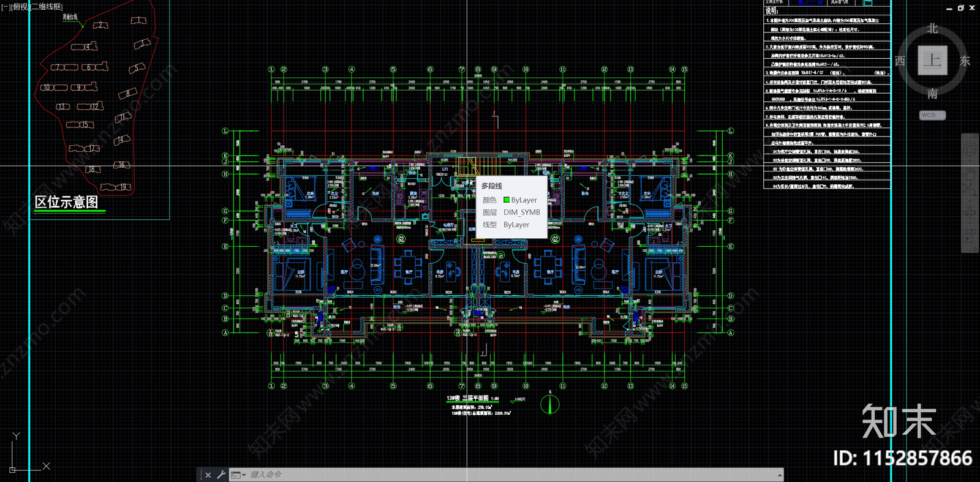
Task: Rotate view to east 东 on ViewCube
Action: coord(965,61)
